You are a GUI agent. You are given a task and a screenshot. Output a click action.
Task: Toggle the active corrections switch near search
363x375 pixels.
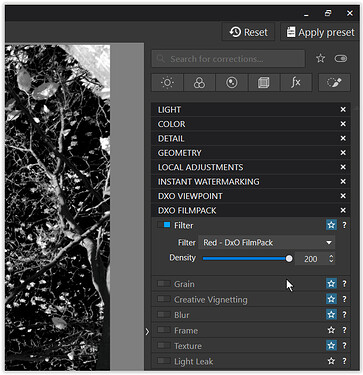(x=341, y=59)
